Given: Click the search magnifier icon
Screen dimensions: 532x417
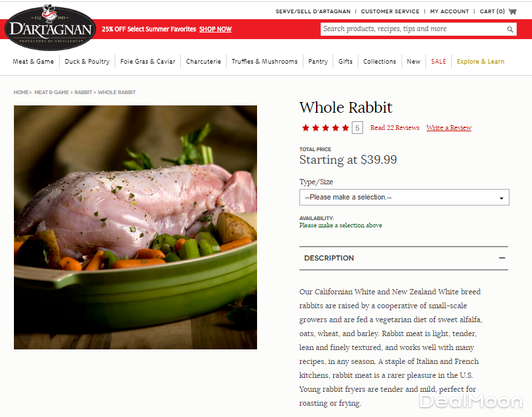Looking at the screenshot, I should pyautogui.click(x=509, y=29).
